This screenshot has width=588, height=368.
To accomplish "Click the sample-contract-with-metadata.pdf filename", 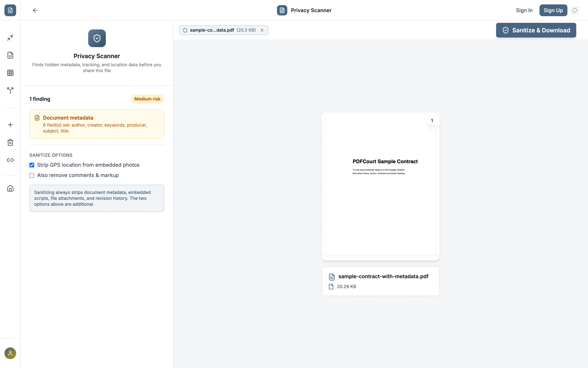I will pos(383,277).
